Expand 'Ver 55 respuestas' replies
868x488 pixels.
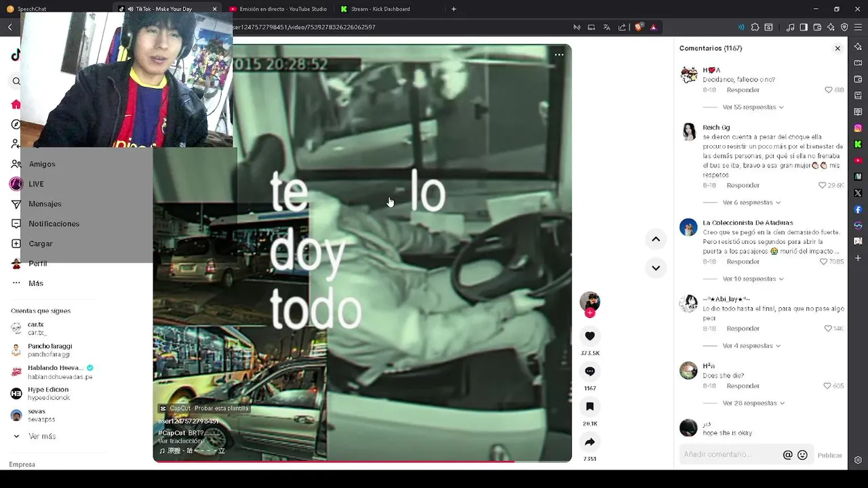pyautogui.click(x=753, y=107)
